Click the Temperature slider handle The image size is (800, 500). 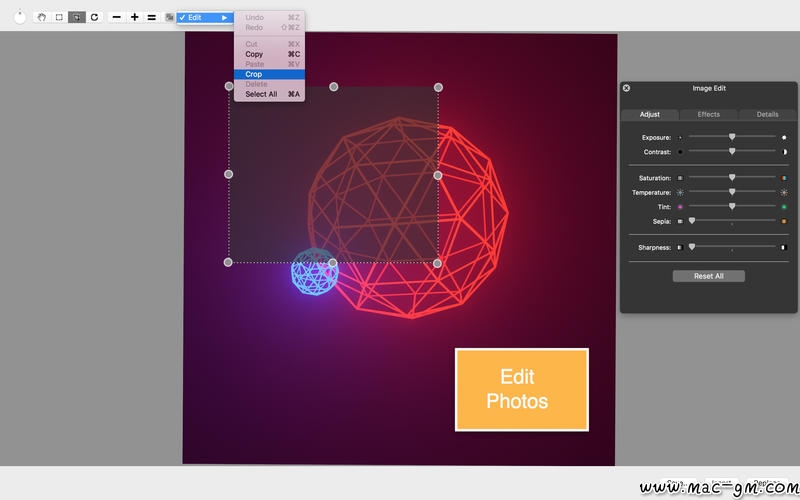[732, 192]
